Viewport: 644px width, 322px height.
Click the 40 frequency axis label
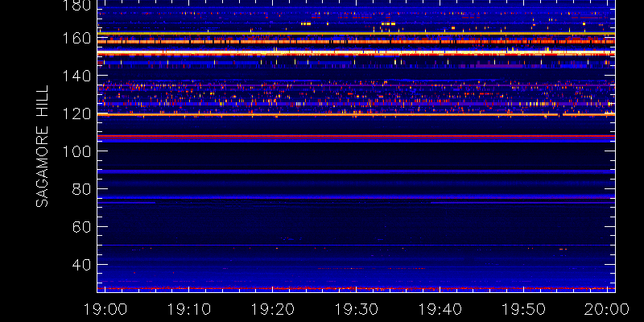click(81, 265)
